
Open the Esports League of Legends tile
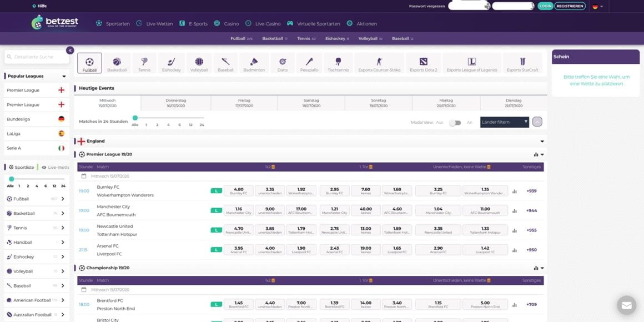pyautogui.click(x=472, y=63)
